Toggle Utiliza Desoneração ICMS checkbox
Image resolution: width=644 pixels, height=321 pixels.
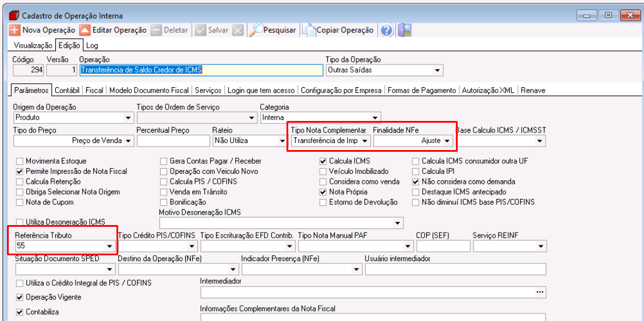click(x=19, y=222)
